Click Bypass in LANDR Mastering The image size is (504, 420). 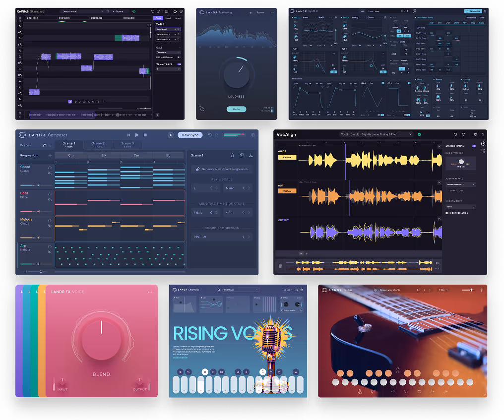tap(260, 12)
